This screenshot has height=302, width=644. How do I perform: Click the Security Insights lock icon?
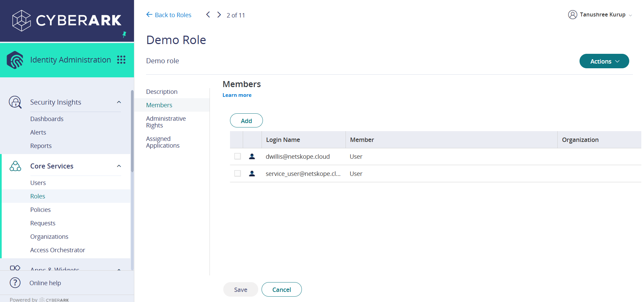15,102
